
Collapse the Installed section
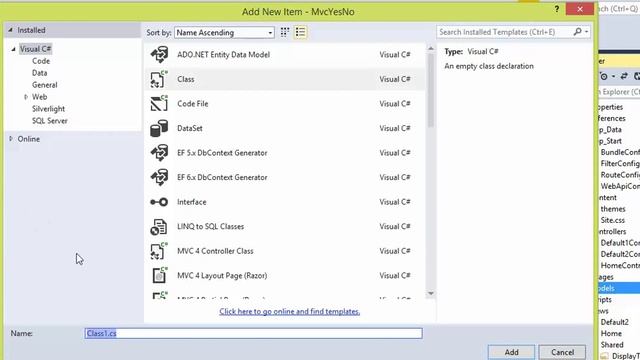pyautogui.click(x=11, y=30)
